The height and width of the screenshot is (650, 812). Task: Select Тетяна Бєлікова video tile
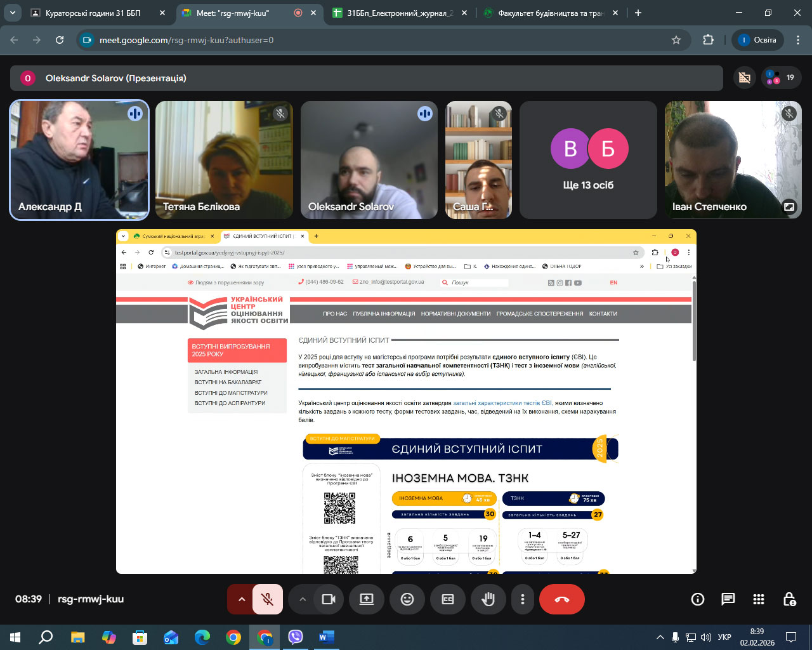[224, 160]
